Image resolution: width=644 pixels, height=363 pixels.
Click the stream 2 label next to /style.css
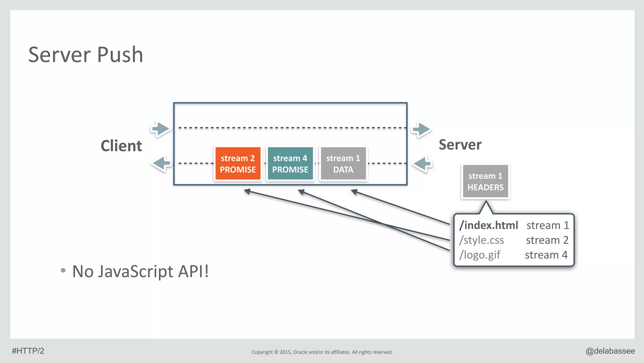click(547, 240)
